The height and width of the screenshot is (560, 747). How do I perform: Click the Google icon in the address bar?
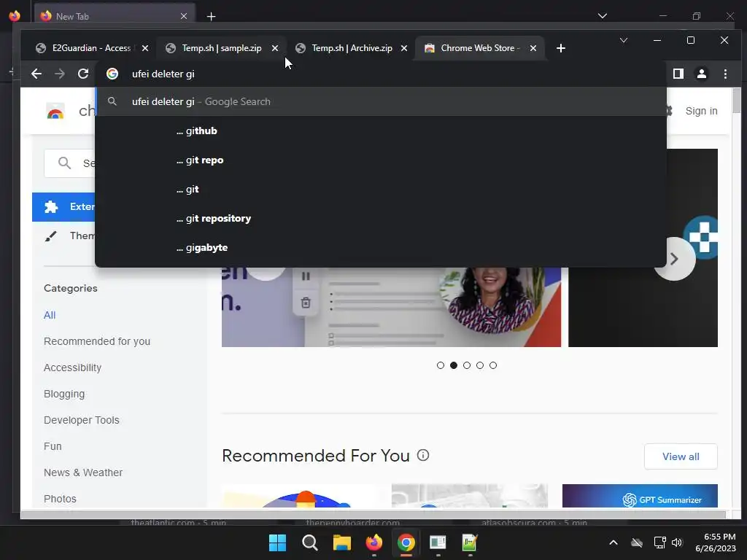(x=112, y=74)
